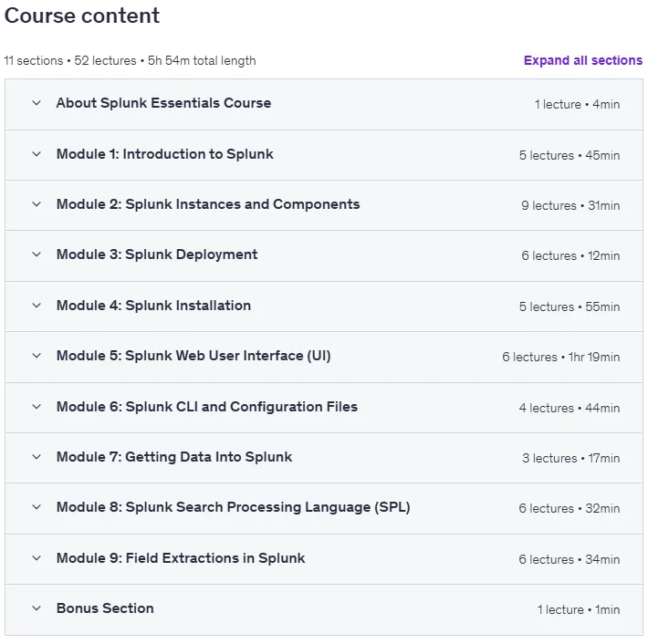Image resolution: width=648 pixels, height=644 pixels.
Task: Click Bonus Section title
Action: click(x=105, y=608)
